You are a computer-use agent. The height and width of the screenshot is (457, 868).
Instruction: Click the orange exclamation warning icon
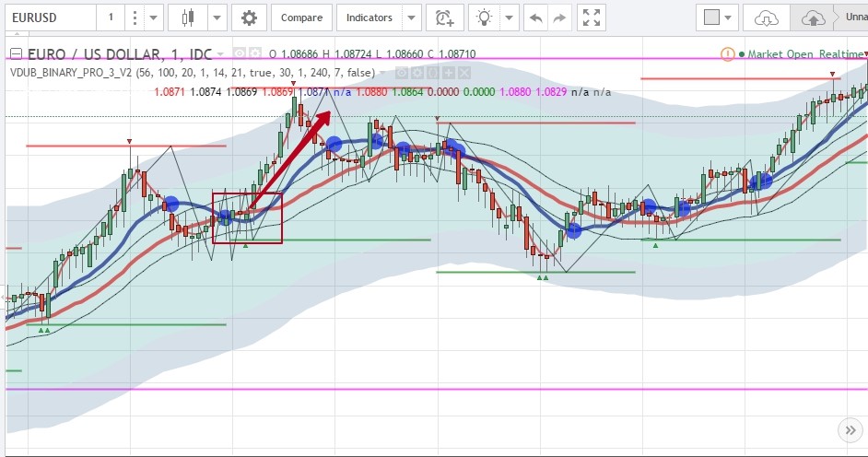coord(727,54)
